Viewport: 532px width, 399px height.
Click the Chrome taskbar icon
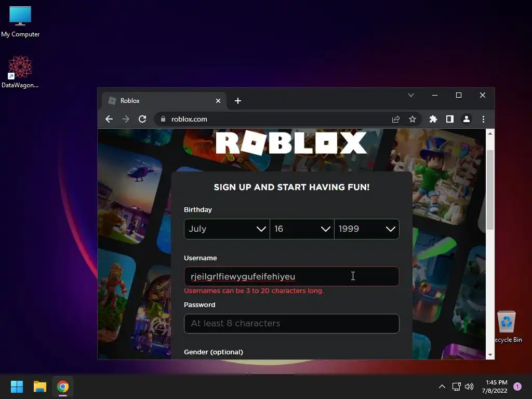(63, 387)
